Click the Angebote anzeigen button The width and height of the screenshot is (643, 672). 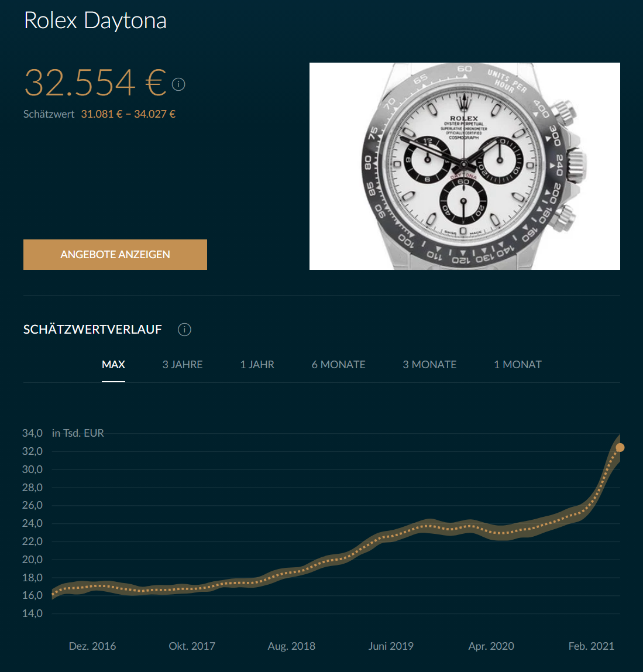pyautogui.click(x=115, y=255)
